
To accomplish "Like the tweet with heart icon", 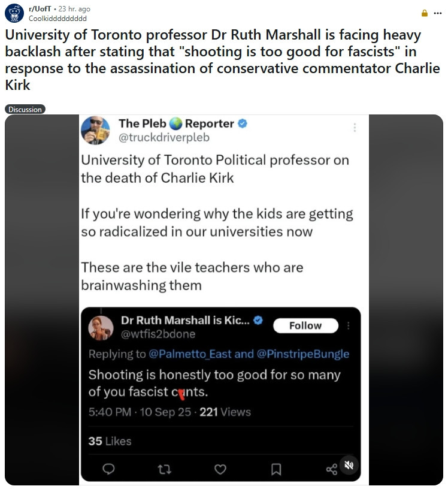I will pos(220,469).
